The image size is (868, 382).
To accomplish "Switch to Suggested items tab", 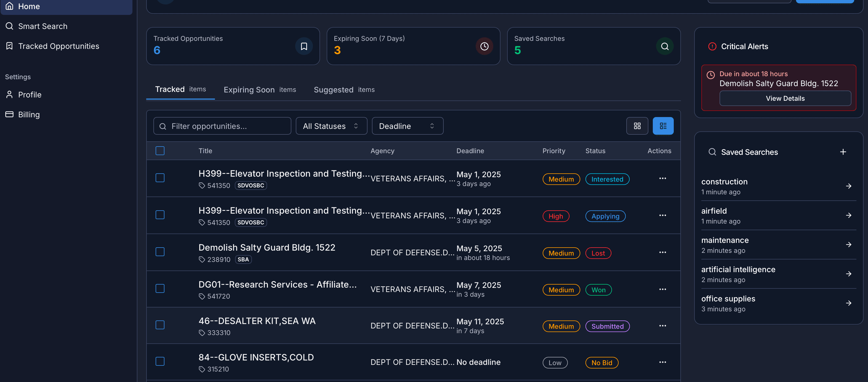I will 344,90.
